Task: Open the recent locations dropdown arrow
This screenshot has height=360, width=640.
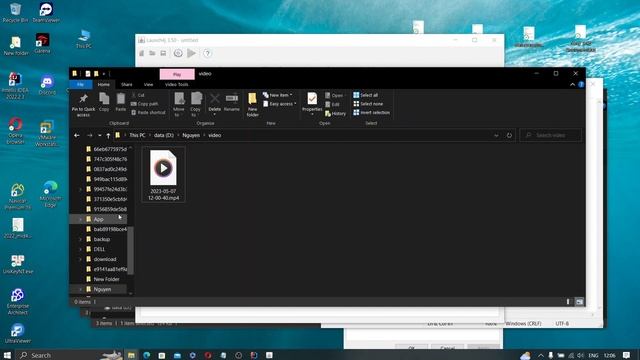Action: coord(100,136)
